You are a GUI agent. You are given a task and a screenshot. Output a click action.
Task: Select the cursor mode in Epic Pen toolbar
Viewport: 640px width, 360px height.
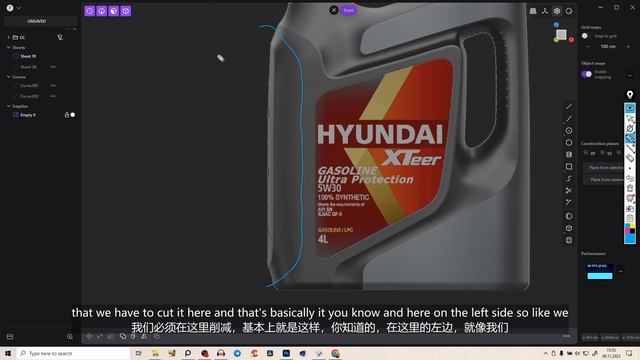click(x=630, y=118)
